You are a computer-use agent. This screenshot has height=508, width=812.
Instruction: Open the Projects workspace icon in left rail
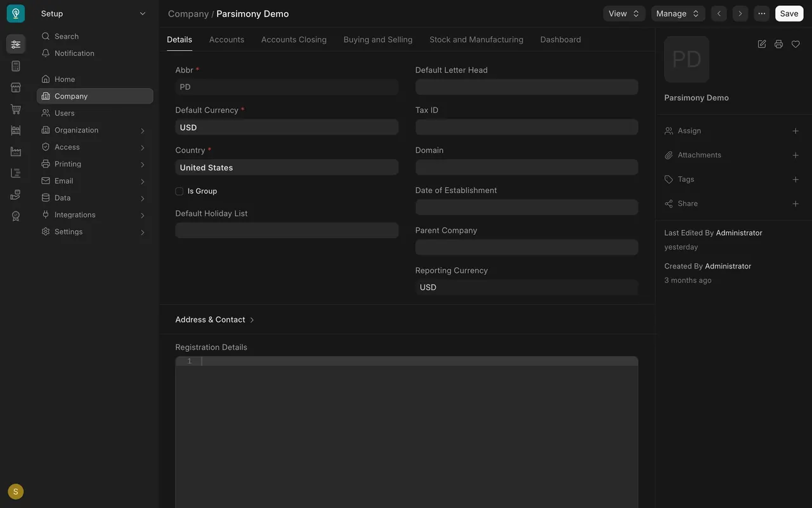tap(16, 173)
